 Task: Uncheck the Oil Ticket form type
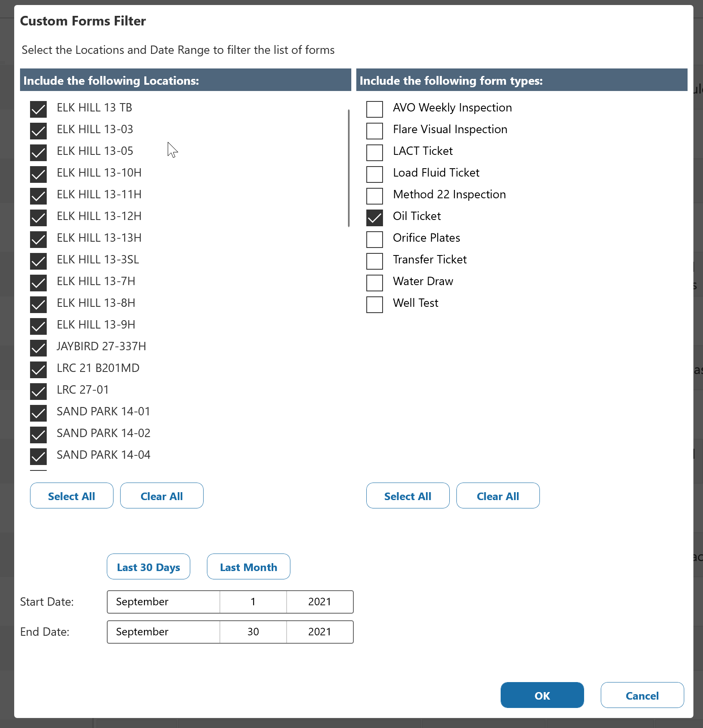pos(374,217)
